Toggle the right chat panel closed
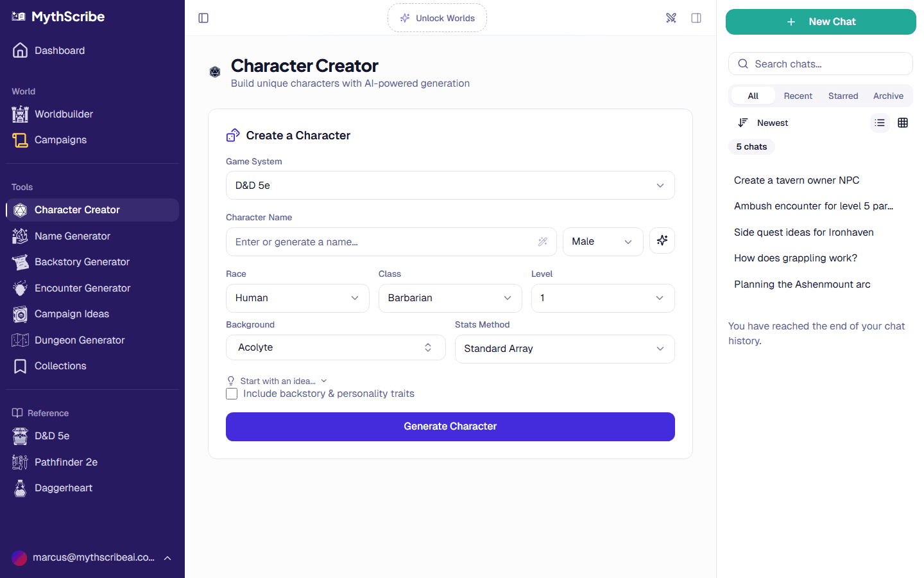This screenshot has width=924, height=578. click(696, 18)
